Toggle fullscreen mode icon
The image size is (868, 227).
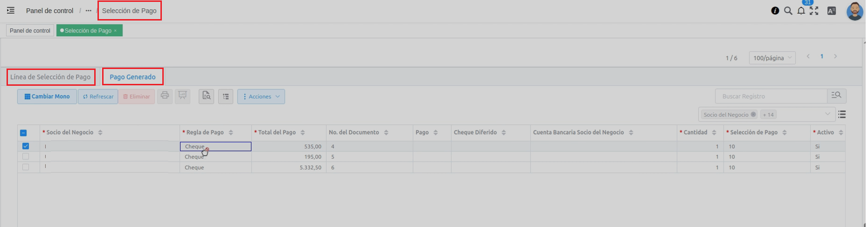coord(814,11)
